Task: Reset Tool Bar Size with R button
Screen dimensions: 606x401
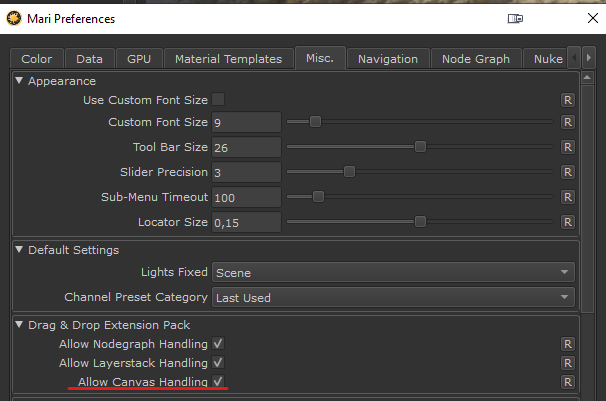Action: (x=567, y=147)
